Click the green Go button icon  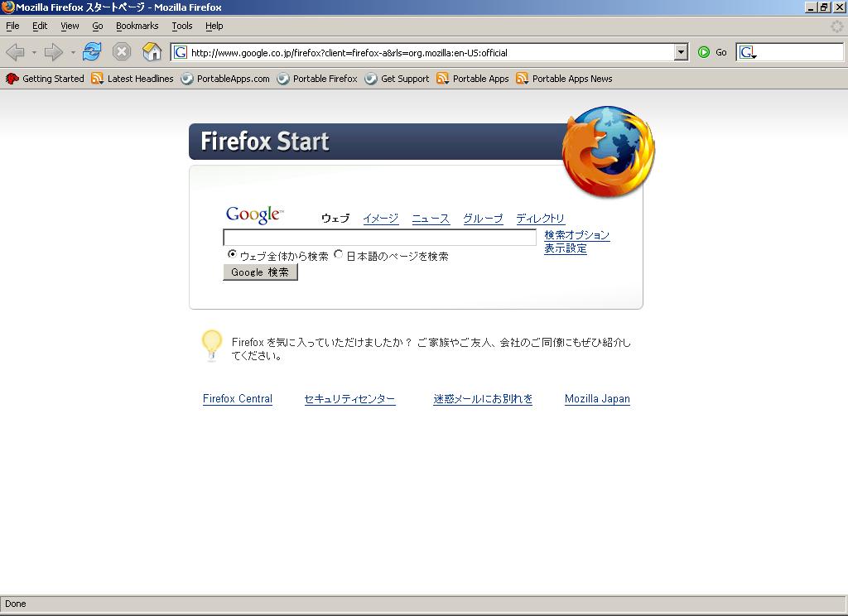(704, 52)
